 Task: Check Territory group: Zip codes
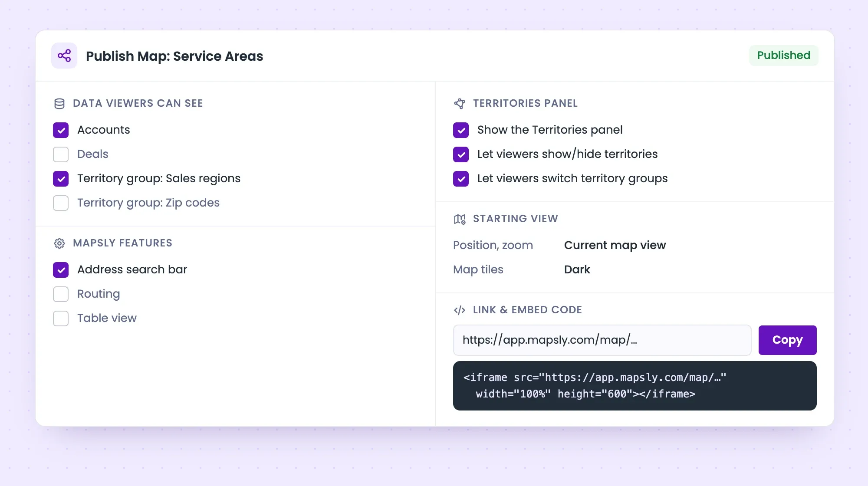[x=61, y=203]
